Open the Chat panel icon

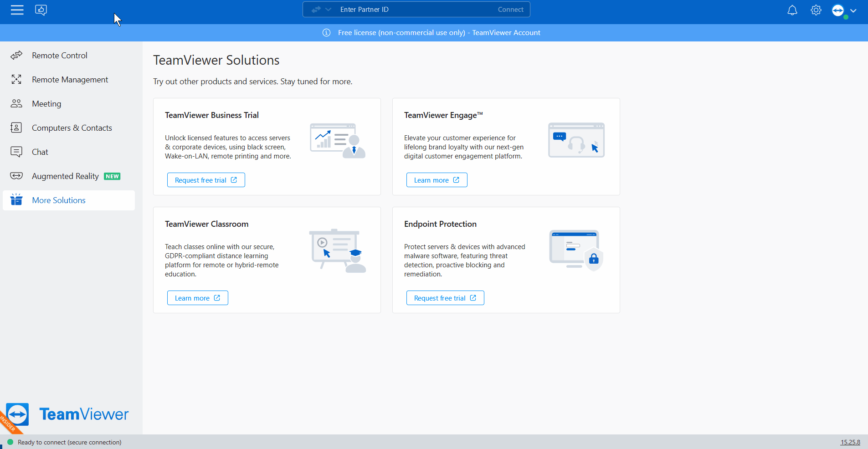pyautogui.click(x=16, y=152)
